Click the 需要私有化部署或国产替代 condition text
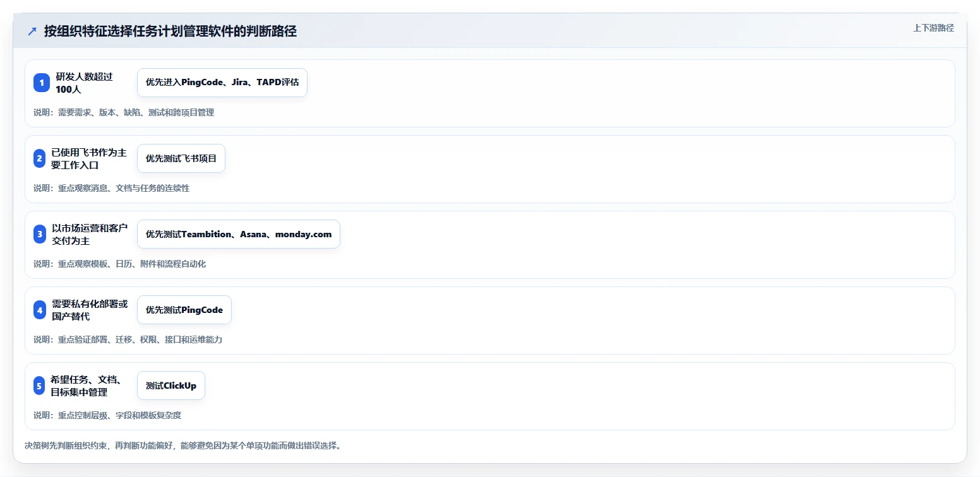Image resolution: width=980 pixels, height=477 pixels. [90, 310]
